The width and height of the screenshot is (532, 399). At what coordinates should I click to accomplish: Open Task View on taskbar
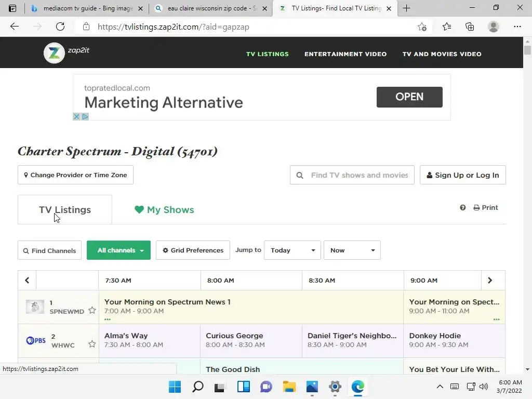(220, 387)
